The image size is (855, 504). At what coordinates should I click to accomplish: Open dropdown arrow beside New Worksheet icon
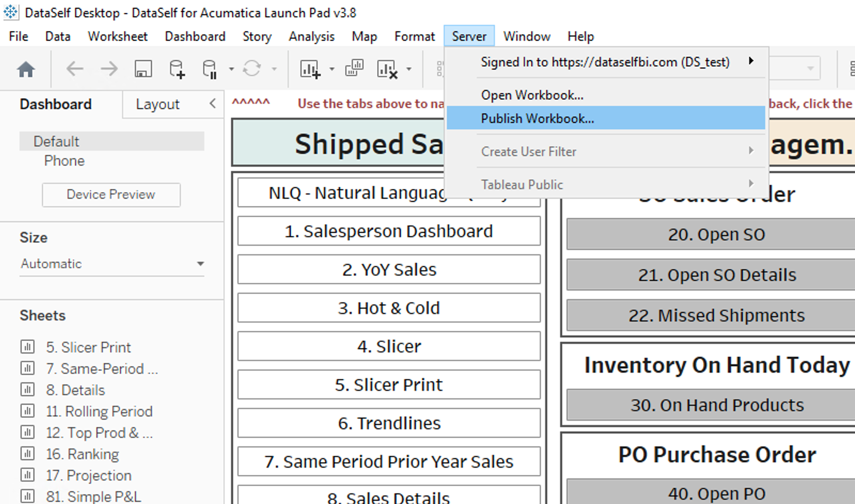click(x=332, y=69)
